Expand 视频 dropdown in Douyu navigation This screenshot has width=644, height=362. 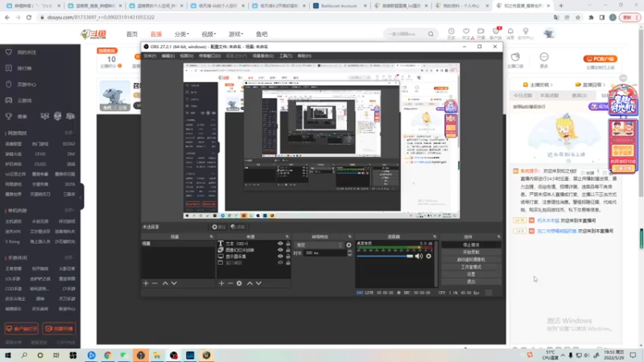click(x=208, y=34)
